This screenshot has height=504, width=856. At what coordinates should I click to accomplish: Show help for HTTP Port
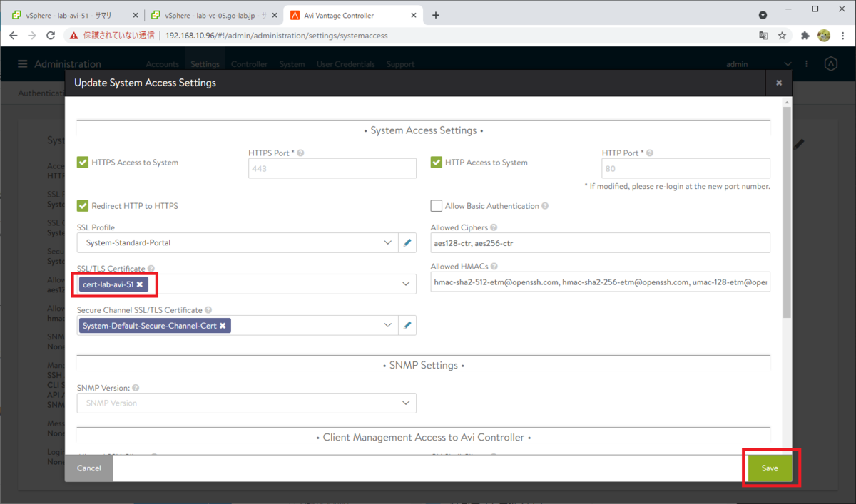tap(650, 153)
